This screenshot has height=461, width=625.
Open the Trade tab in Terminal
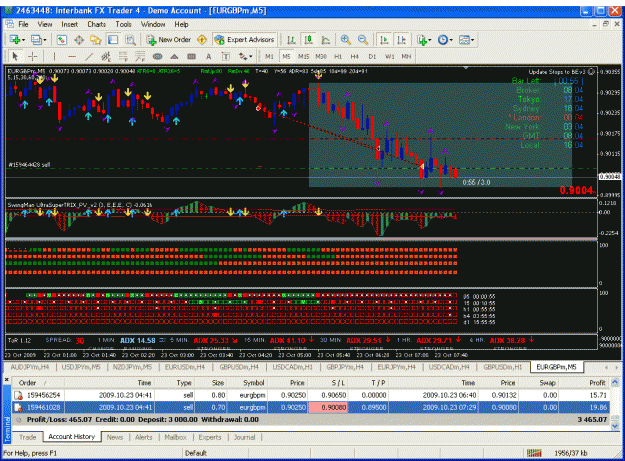point(28,437)
